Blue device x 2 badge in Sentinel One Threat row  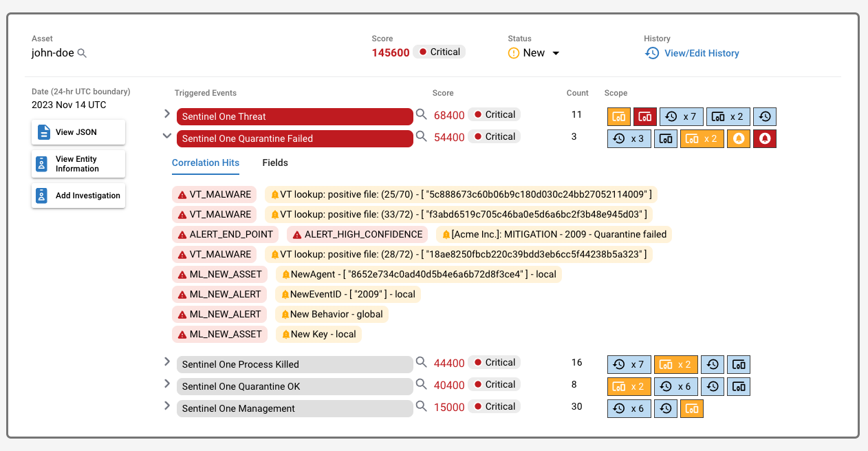click(728, 116)
